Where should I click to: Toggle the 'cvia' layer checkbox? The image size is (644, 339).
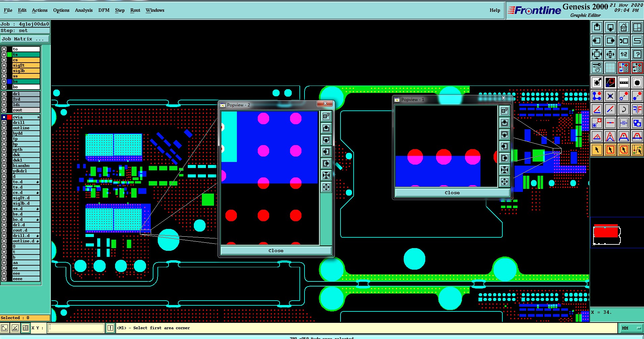[4, 117]
